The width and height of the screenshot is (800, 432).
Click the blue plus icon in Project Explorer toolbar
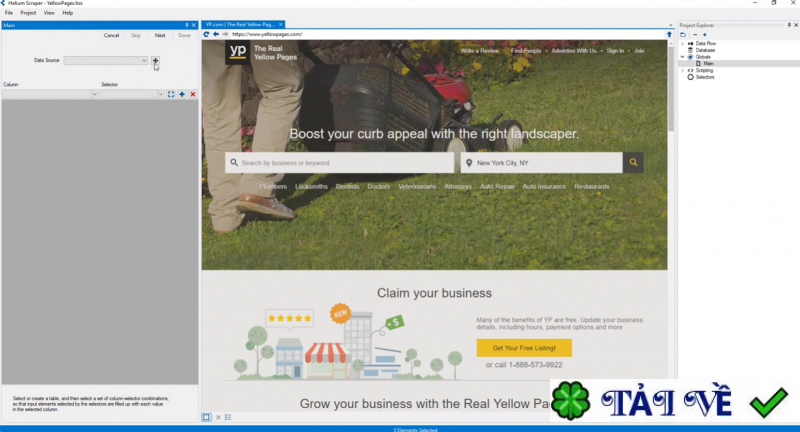click(x=705, y=35)
